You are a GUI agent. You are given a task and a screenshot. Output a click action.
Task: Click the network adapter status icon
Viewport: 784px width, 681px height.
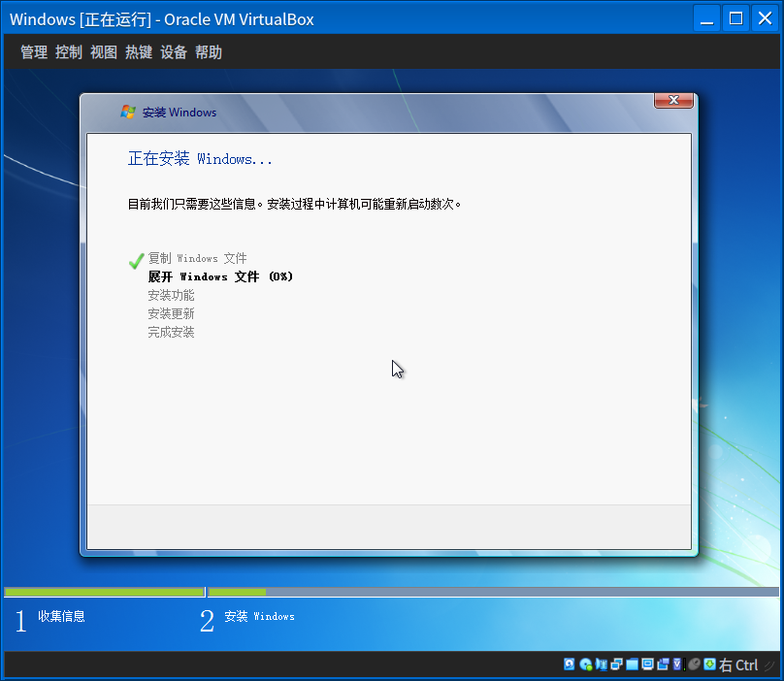coord(617,665)
